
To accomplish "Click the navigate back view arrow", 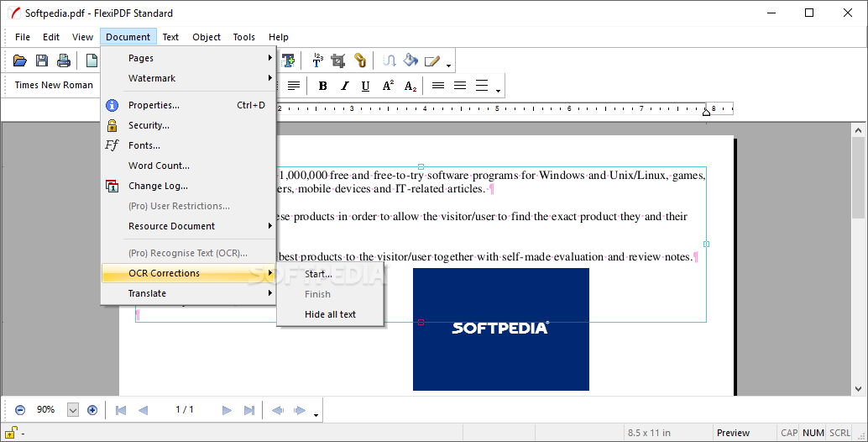I will pos(278,410).
